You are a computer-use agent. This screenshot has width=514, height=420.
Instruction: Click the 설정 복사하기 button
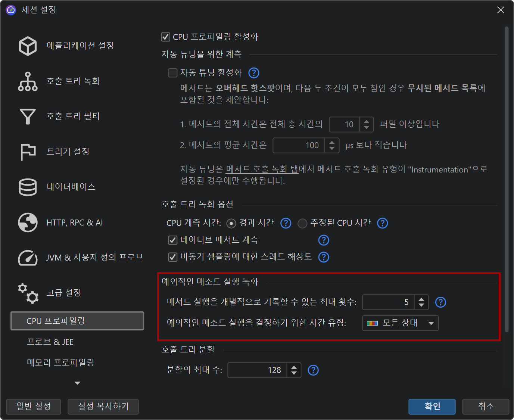pos(103,407)
